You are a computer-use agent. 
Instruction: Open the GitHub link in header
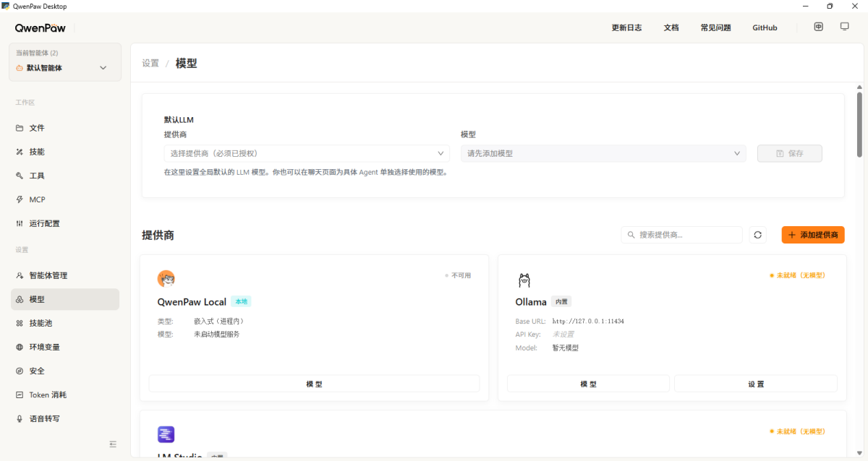tap(765, 27)
